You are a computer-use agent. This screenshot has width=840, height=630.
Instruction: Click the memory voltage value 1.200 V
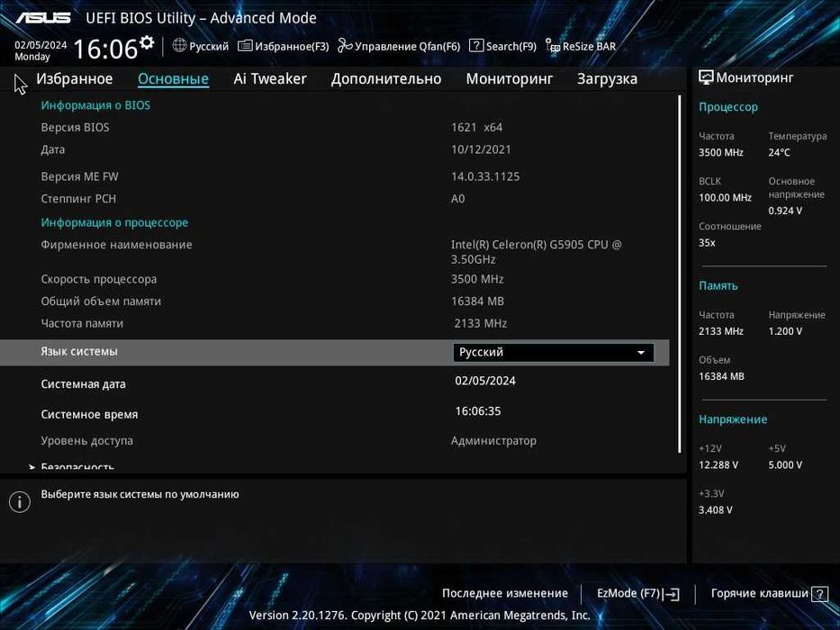coord(785,331)
